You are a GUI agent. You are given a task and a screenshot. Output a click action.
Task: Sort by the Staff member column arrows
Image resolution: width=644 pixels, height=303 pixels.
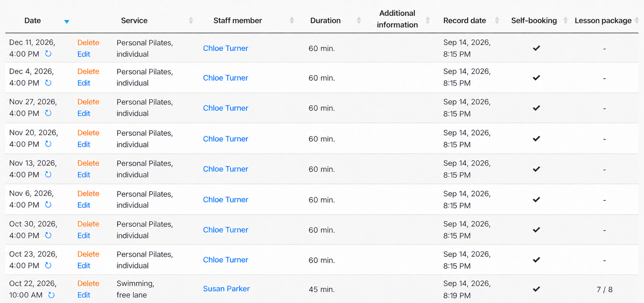(x=292, y=20)
